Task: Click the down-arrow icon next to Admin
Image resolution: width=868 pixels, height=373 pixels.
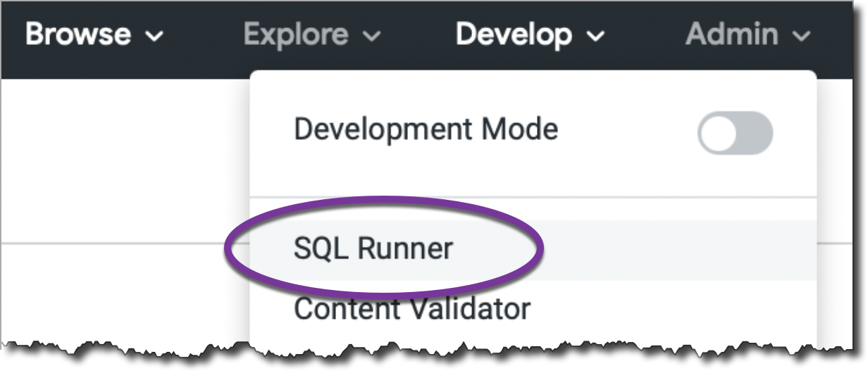Action: click(800, 36)
